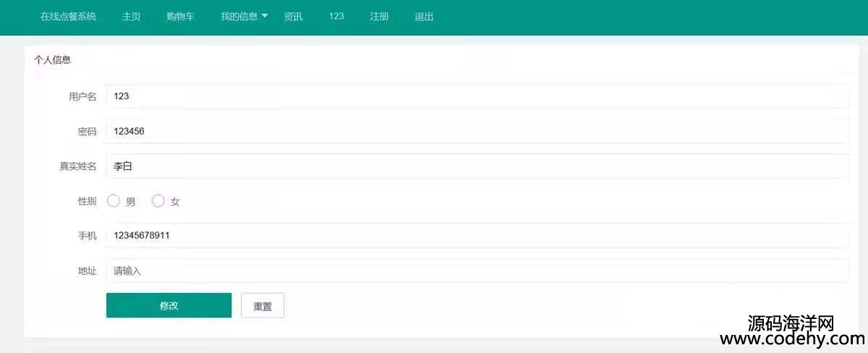Select the 性别 field label
This screenshot has height=353, width=868.
tap(87, 201)
